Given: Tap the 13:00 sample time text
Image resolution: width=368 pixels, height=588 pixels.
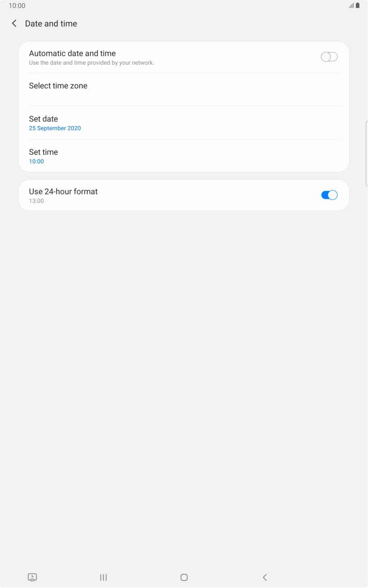Looking at the screenshot, I should tap(36, 201).
